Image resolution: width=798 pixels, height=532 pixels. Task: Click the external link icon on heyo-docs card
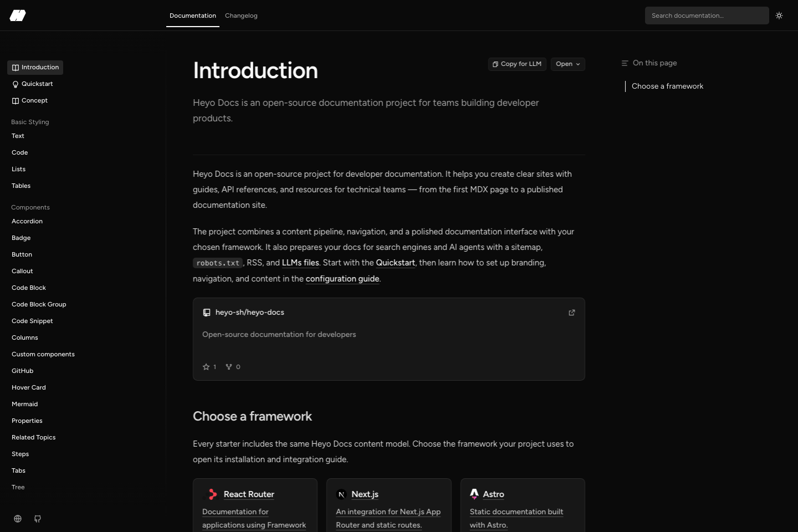tap(572, 313)
